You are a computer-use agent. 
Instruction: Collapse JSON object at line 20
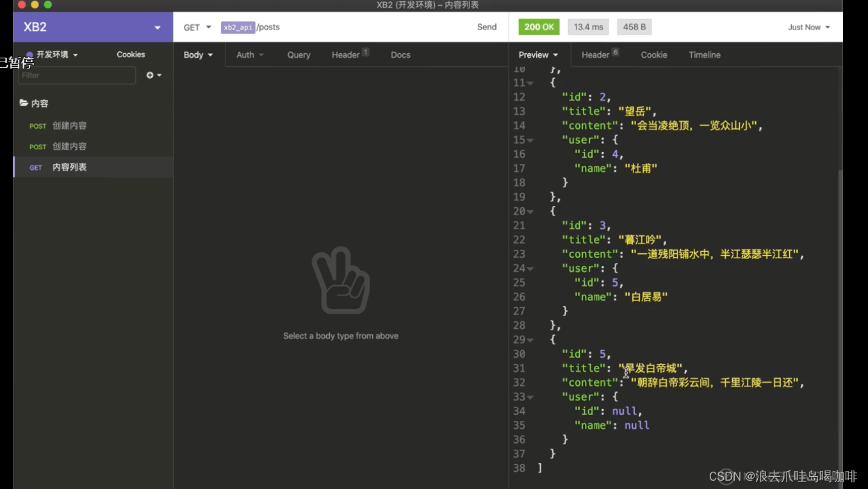[x=530, y=211]
